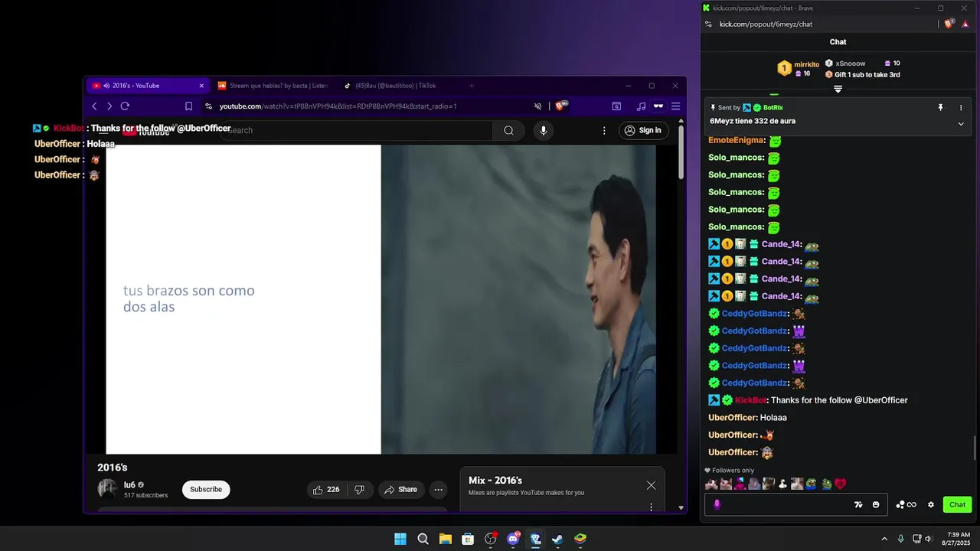This screenshot has height=551, width=980.
Task: Expand the gift leaderboard arrow
Action: 838,89
